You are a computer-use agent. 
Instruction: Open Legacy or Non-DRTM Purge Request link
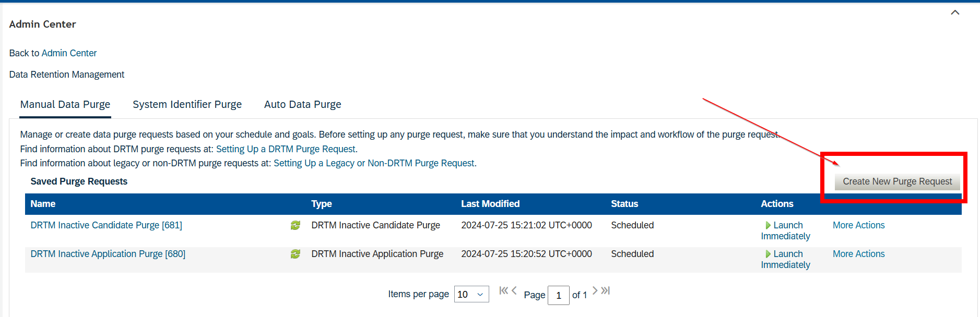coord(374,163)
